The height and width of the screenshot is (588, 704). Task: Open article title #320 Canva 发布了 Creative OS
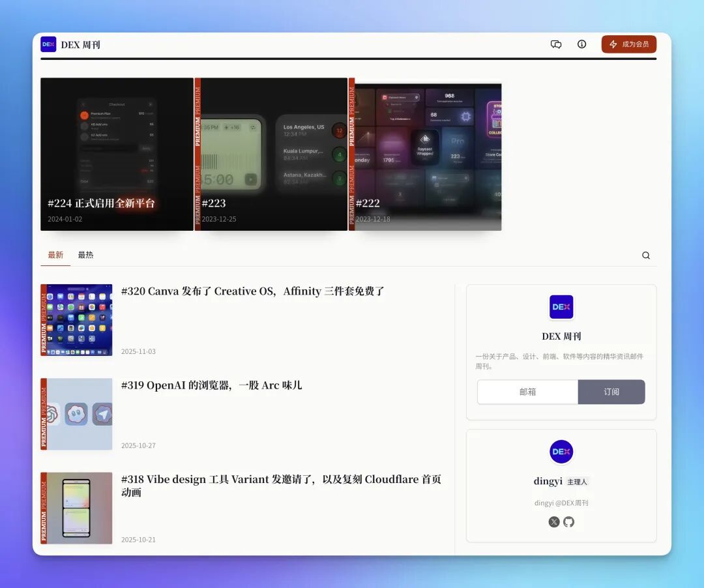253,291
